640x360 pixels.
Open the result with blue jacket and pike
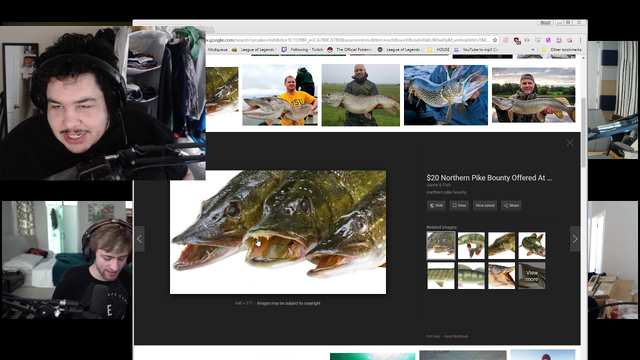point(446,95)
